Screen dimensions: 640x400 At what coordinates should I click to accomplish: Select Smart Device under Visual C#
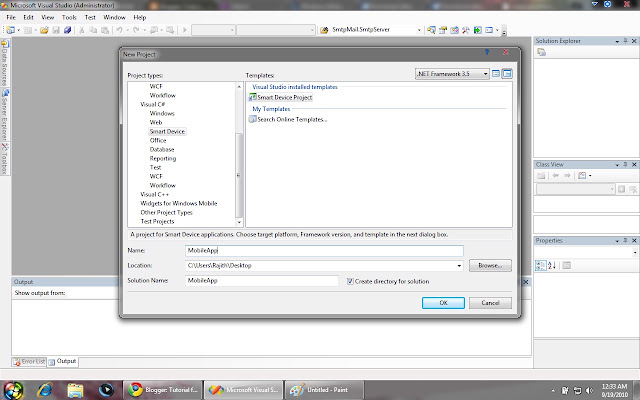point(167,131)
